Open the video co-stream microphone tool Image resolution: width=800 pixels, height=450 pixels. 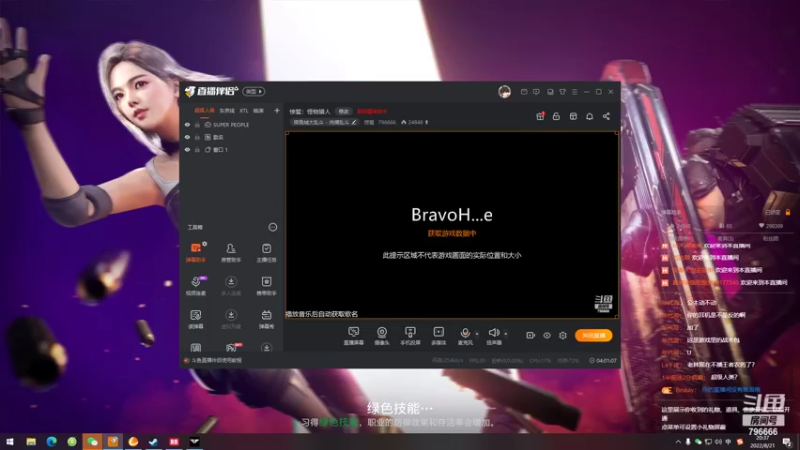[196, 286]
